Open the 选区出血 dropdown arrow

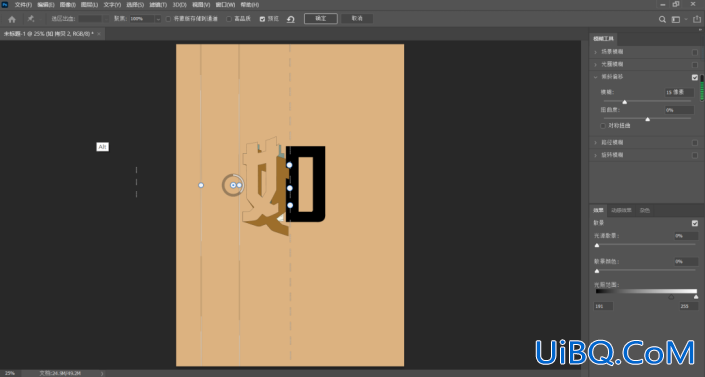106,19
